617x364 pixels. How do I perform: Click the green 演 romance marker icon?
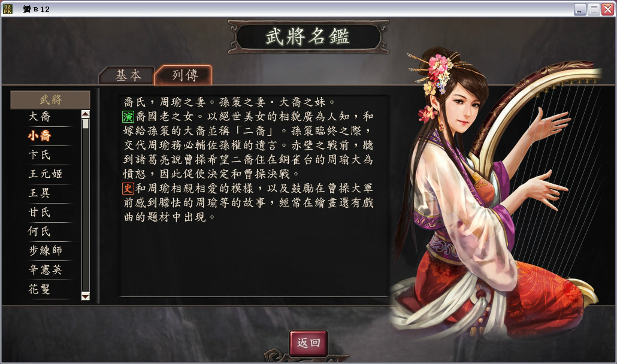pyautogui.click(x=128, y=117)
